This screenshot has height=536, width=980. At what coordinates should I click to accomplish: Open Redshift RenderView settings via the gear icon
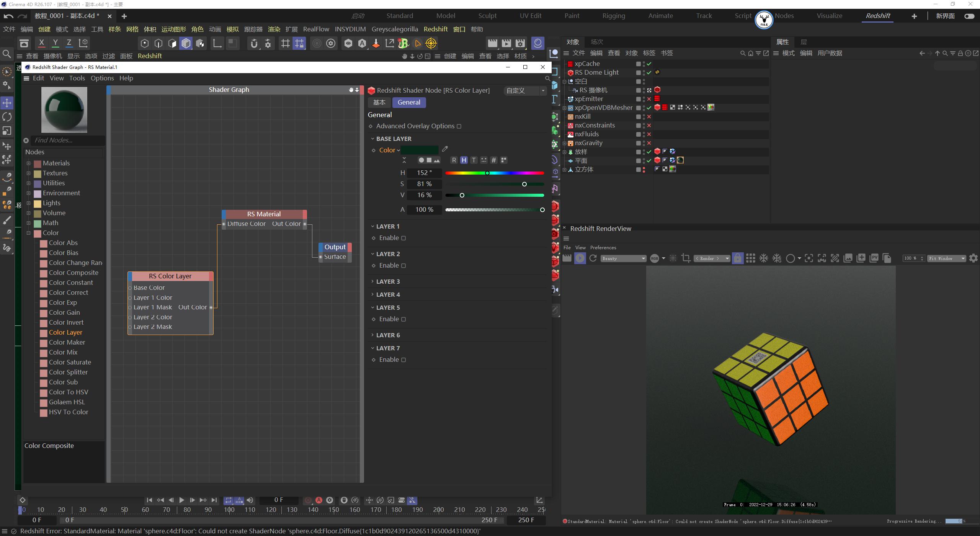click(x=973, y=258)
